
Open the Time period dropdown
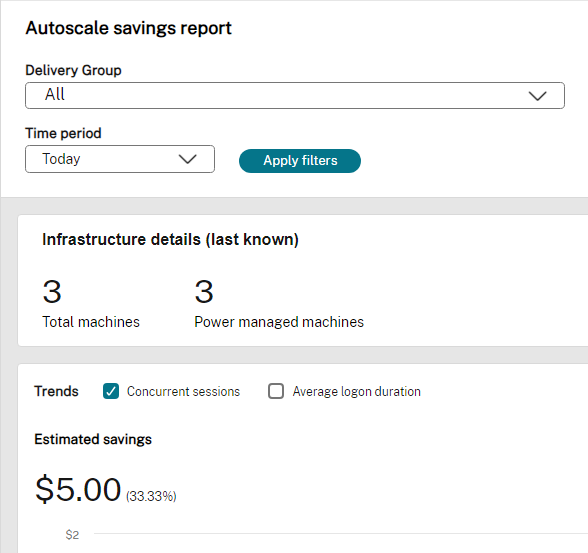(x=120, y=159)
